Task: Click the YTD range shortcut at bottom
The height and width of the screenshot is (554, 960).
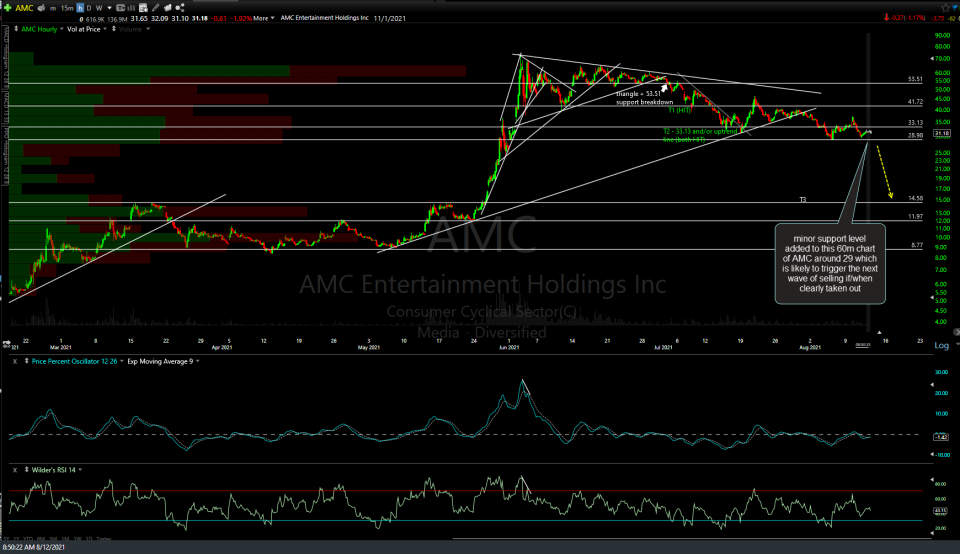Action: click(x=28, y=539)
